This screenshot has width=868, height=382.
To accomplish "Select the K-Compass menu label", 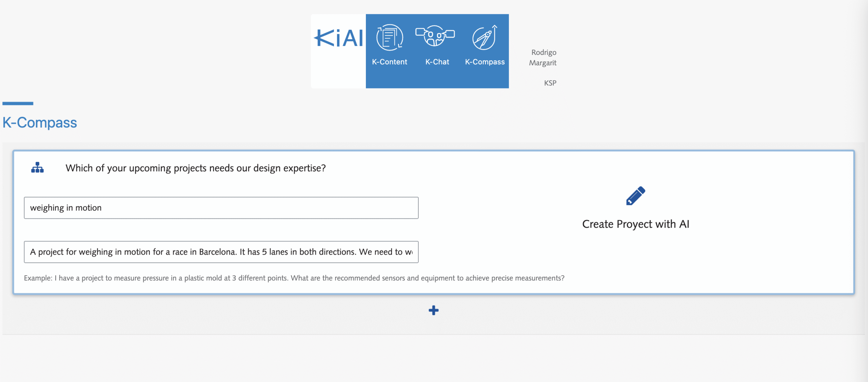I will click(485, 62).
